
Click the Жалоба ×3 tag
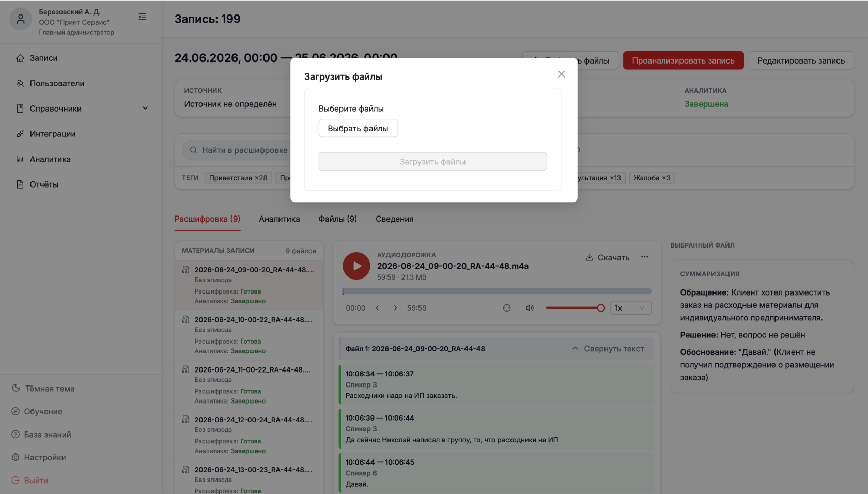click(652, 178)
